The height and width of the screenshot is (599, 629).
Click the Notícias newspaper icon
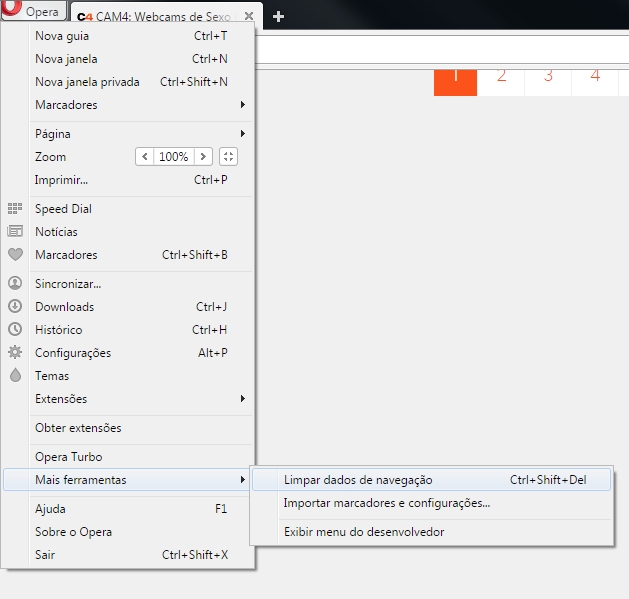15,232
